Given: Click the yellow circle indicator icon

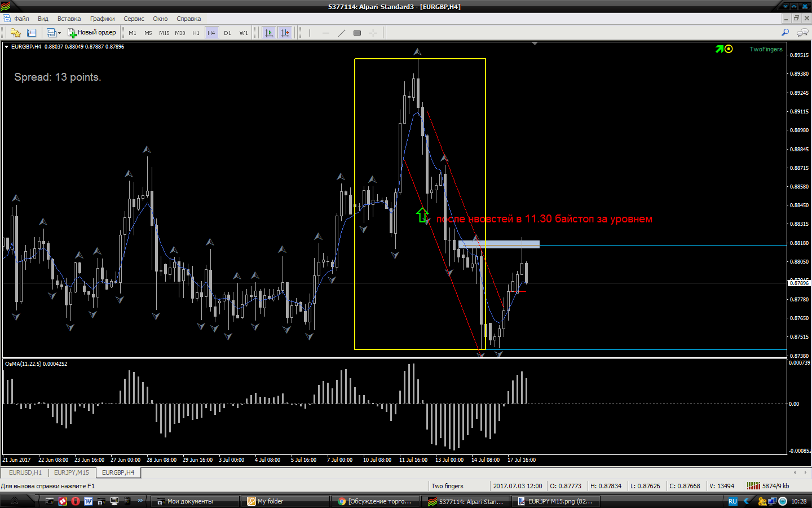Looking at the screenshot, I should pos(729,49).
